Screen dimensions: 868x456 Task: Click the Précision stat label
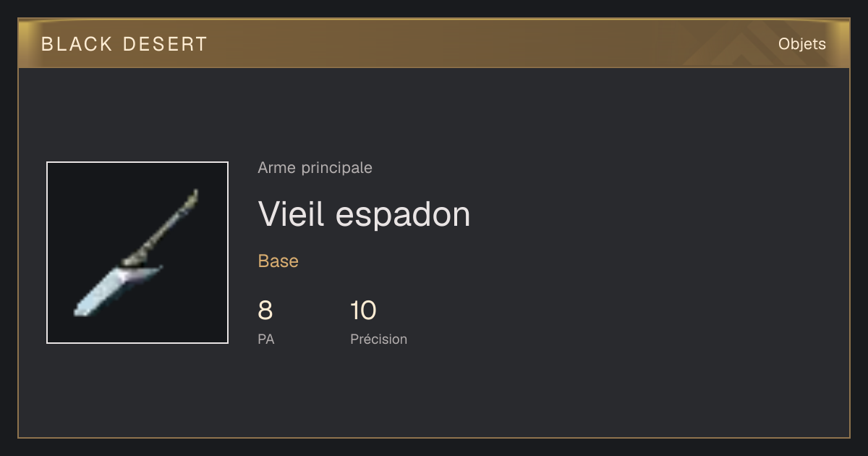(378, 339)
